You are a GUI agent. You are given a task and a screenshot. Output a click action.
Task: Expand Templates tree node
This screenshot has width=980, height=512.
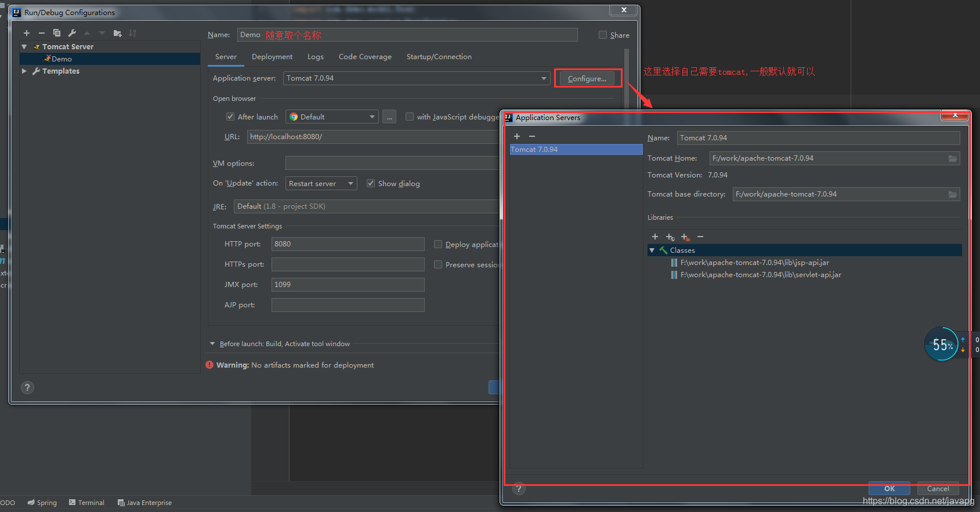tap(24, 71)
